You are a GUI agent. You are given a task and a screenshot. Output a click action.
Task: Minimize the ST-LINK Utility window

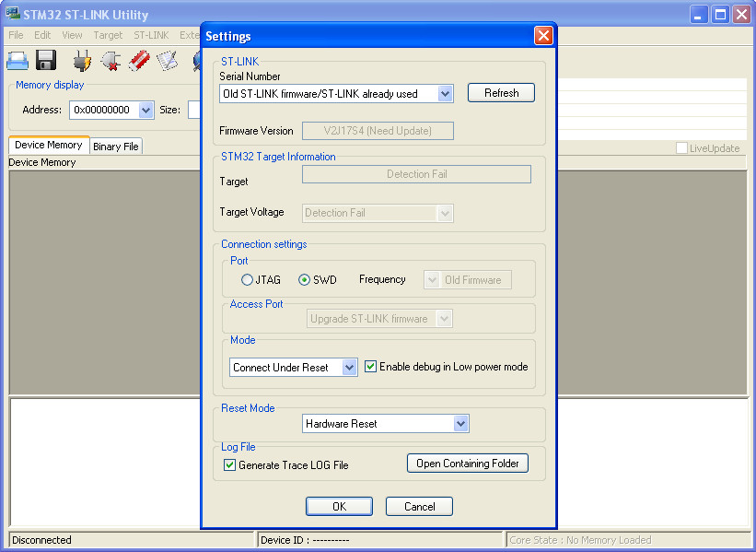(698, 15)
